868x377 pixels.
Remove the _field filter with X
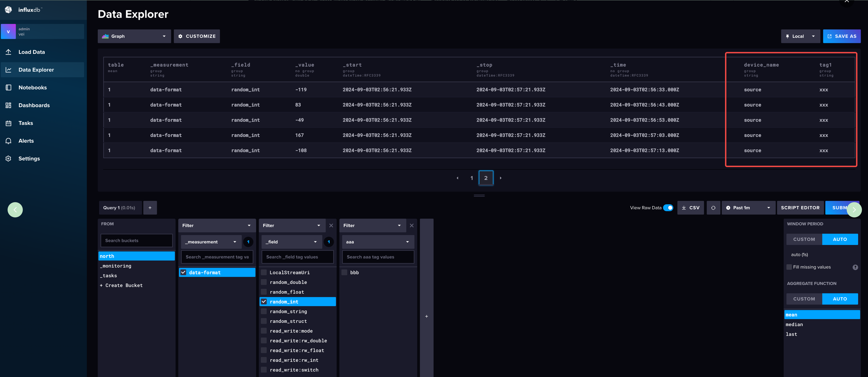point(331,226)
